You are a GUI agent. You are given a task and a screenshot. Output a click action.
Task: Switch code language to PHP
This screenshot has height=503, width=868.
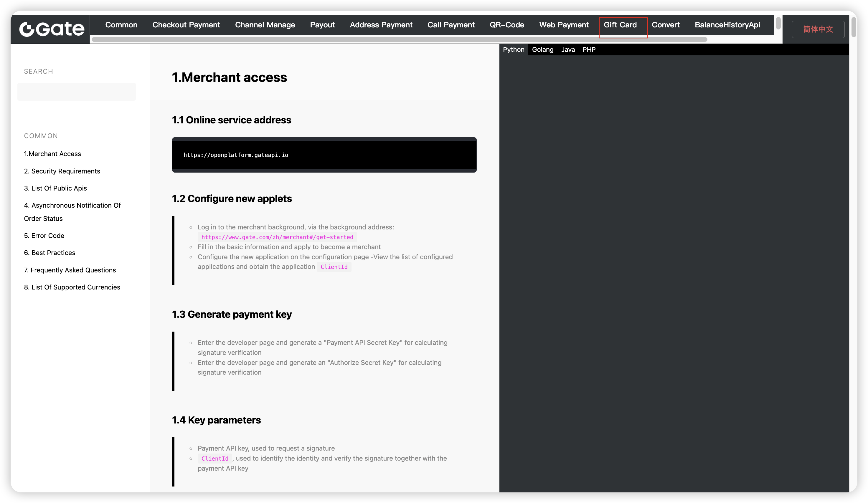point(589,49)
